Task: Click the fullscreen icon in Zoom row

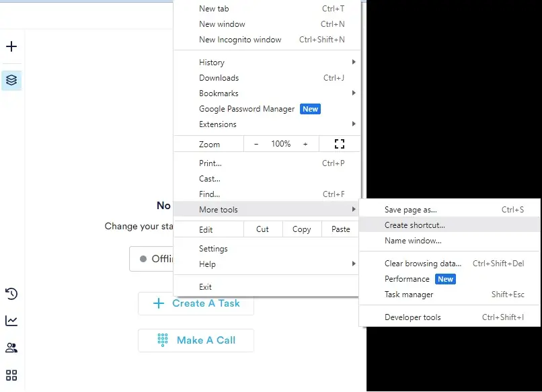Action: (x=339, y=144)
